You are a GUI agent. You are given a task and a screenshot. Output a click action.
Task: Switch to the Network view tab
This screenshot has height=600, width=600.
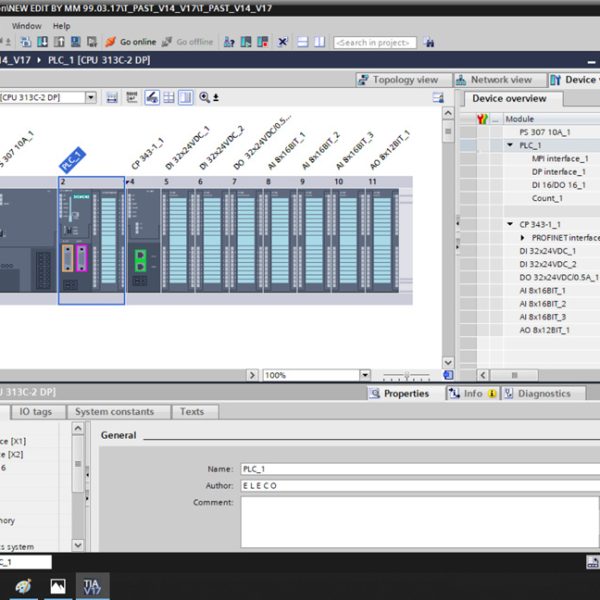click(500, 80)
